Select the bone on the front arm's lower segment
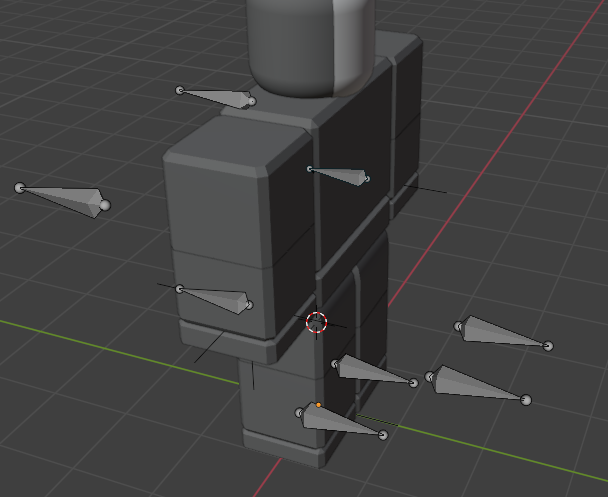The height and width of the screenshot is (497, 608). [214, 299]
